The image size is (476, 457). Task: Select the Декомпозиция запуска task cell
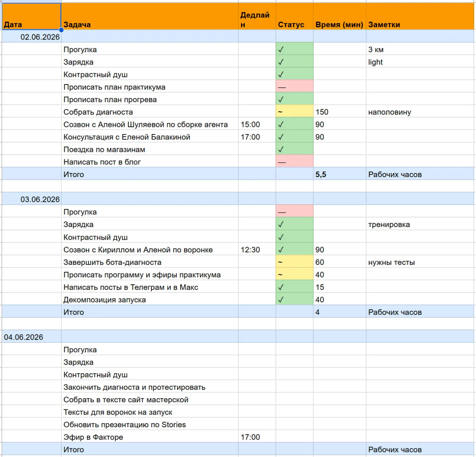[x=150, y=299]
